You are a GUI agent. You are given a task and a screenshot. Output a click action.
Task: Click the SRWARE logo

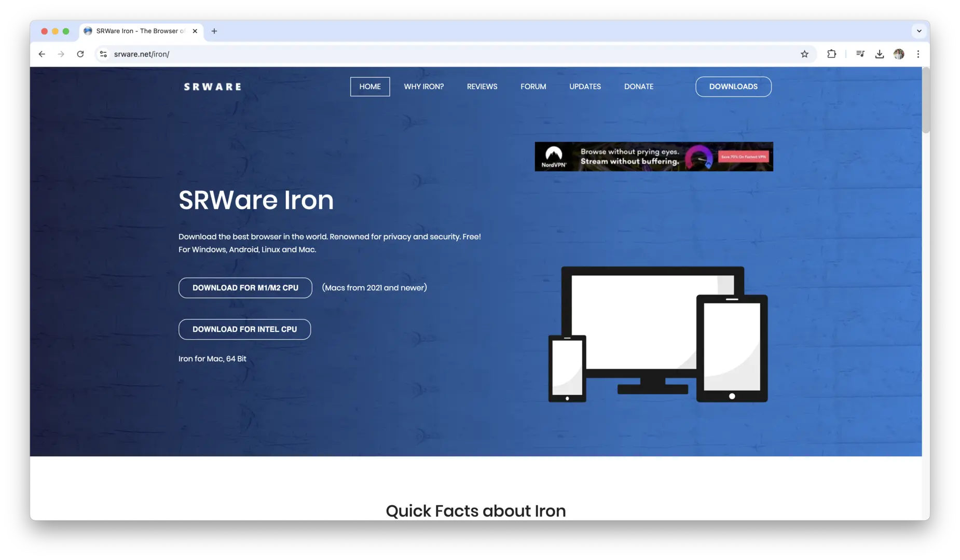coord(213,87)
